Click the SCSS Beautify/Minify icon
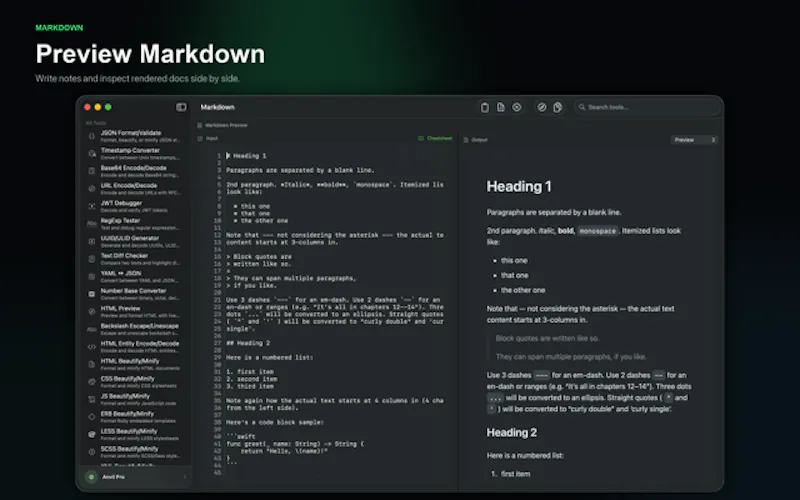Viewport: 800px width, 500px height. (x=92, y=452)
